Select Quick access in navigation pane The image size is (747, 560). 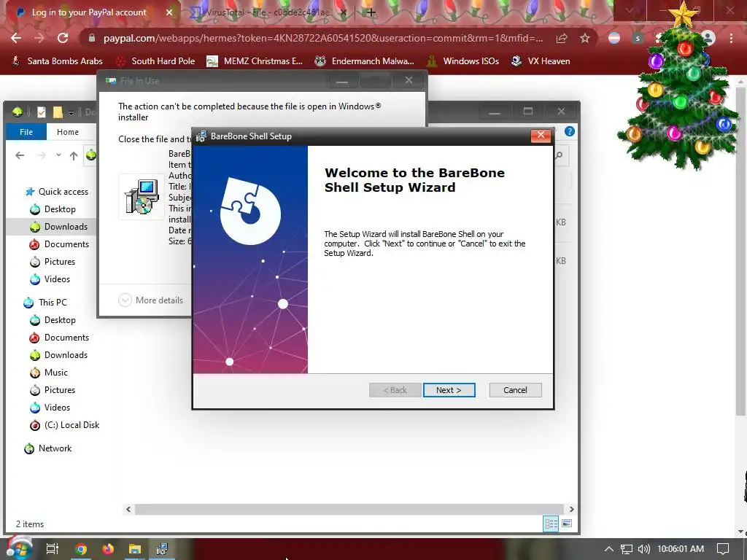tap(57, 192)
